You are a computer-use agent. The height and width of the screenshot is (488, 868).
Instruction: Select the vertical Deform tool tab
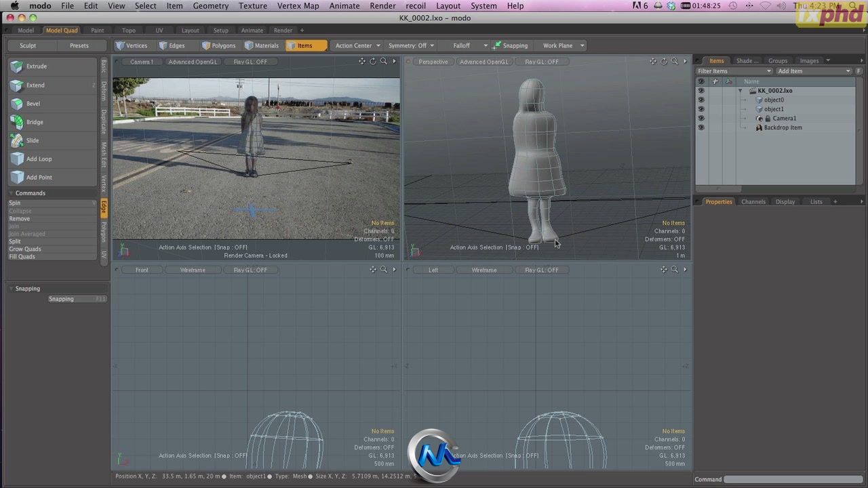(x=104, y=91)
